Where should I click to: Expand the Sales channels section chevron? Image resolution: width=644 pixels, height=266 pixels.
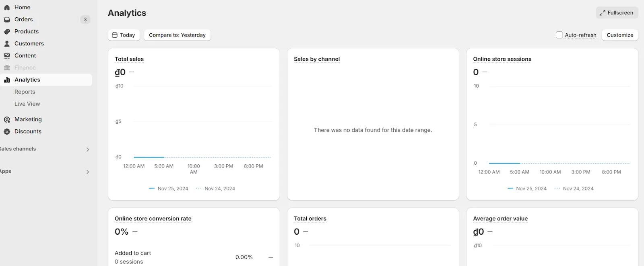88,149
